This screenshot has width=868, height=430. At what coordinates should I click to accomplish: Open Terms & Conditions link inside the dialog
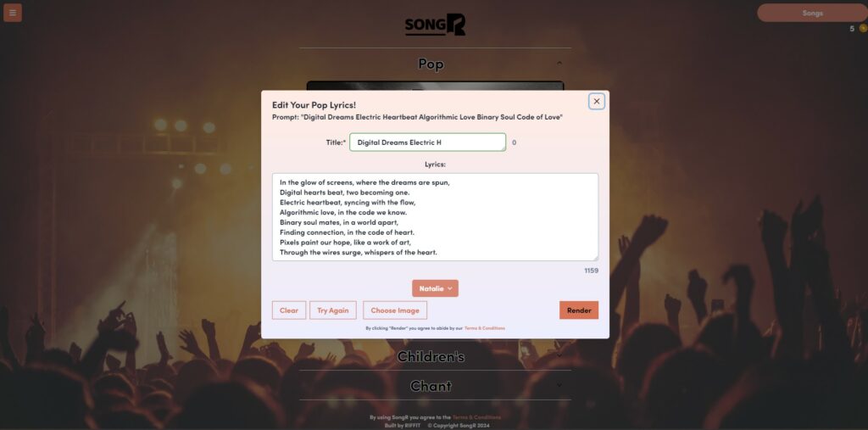coord(484,328)
